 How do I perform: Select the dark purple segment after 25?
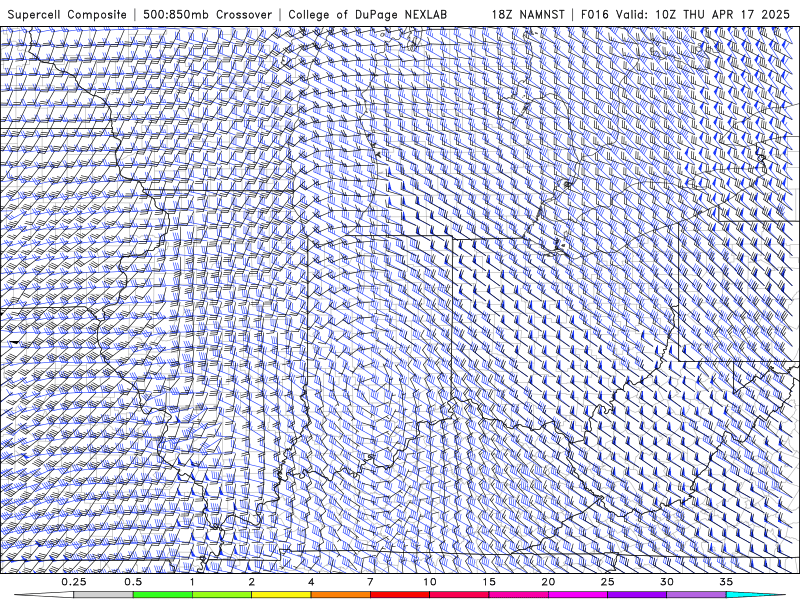637,595
